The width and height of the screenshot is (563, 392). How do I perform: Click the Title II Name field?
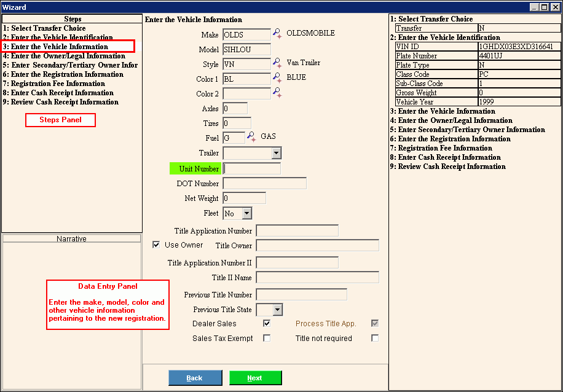[x=317, y=278]
